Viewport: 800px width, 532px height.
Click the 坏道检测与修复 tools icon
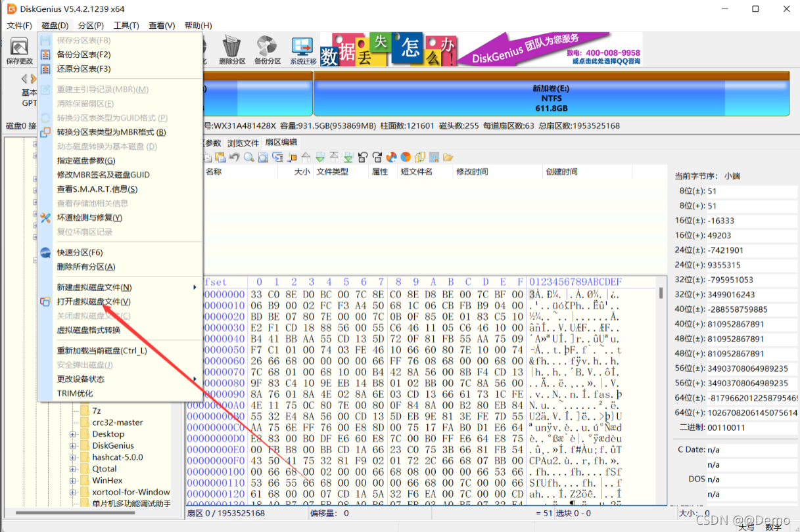45,217
